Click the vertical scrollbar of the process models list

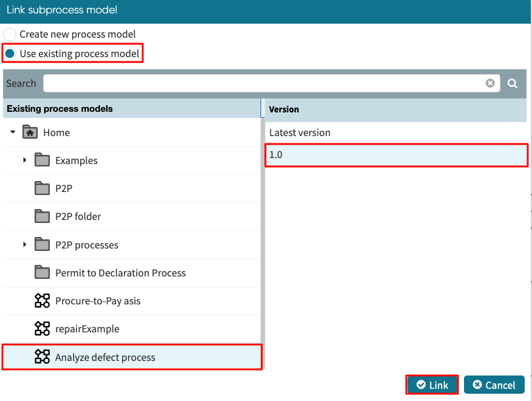262,231
